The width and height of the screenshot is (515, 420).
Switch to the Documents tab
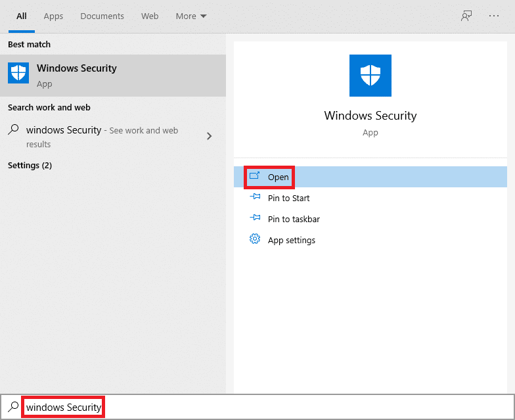tap(102, 16)
